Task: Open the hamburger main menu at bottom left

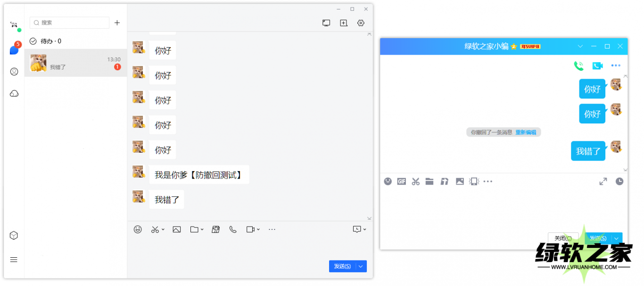Action: point(14,260)
